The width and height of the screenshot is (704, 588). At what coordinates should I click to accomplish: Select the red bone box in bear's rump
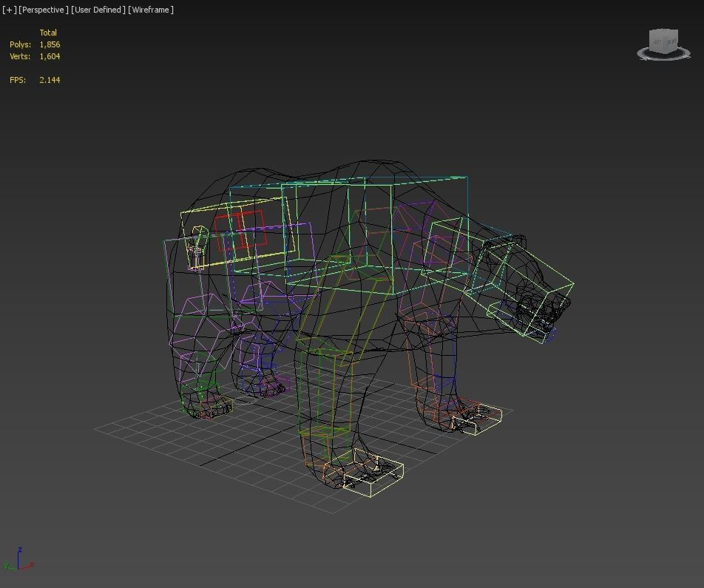click(x=240, y=231)
